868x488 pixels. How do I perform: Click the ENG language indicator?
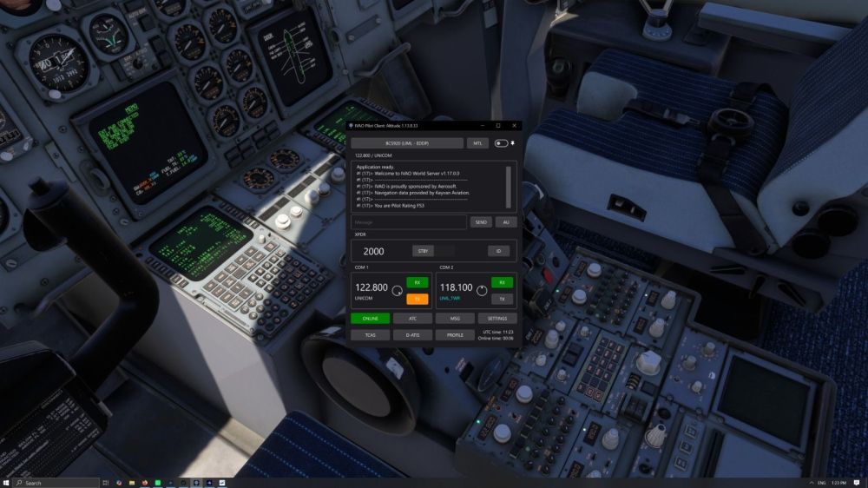coord(821,483)
